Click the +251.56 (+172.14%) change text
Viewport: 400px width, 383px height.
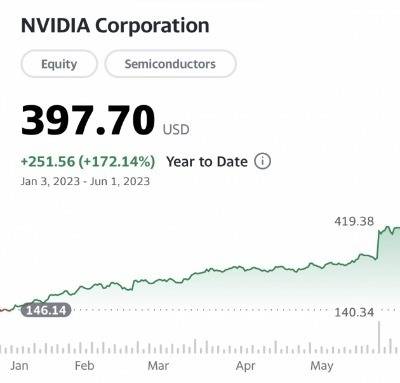(x=88, y=161)
